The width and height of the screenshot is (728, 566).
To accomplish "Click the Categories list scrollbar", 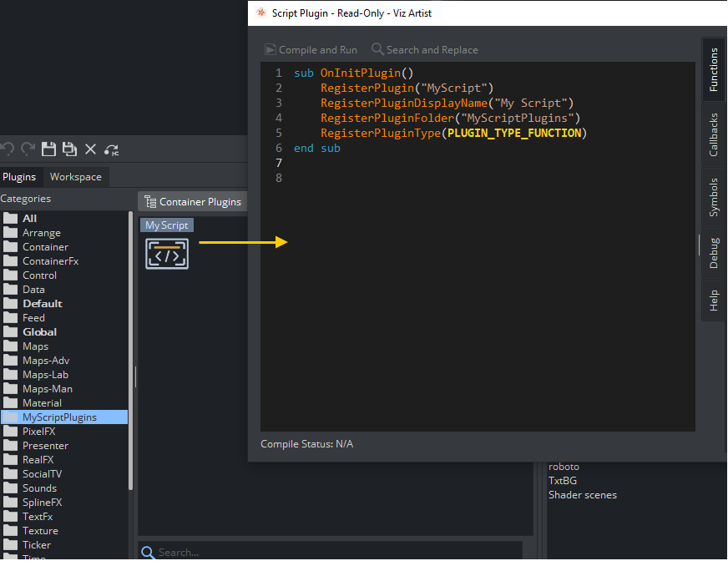I will point(130,351).
